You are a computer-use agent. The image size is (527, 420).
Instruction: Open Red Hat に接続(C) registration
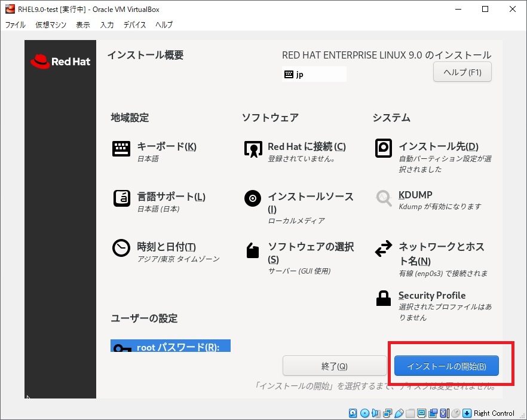pyautogui.click(x=295, y=151)
